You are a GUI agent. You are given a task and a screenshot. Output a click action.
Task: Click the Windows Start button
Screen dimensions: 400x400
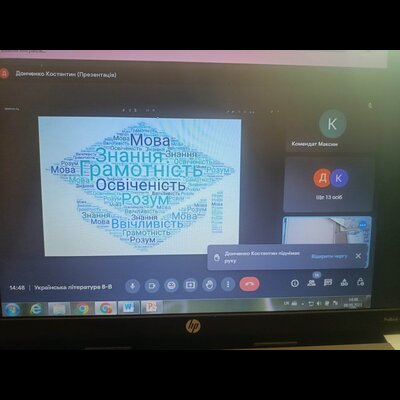tap(12, 310)
